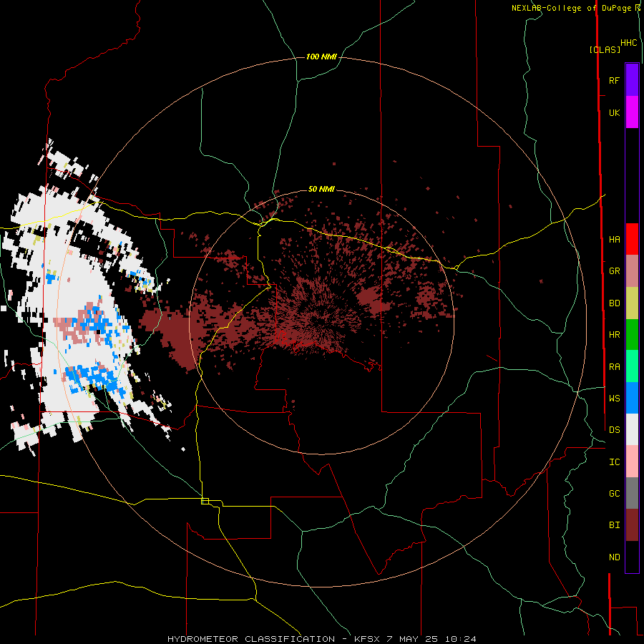Click the HYDROMETEOR CLASSIFICATION title text

(x=251, y=639)
